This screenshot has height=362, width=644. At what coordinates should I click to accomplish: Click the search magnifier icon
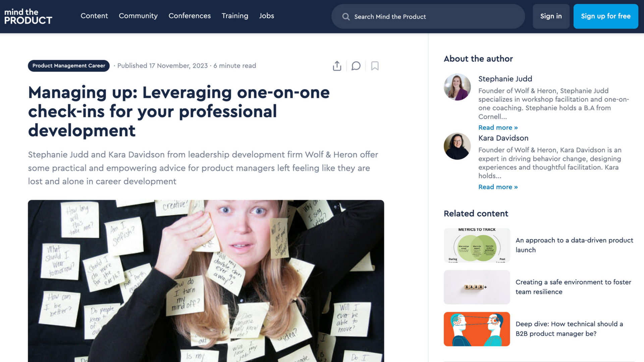click(x=346, y=16)
